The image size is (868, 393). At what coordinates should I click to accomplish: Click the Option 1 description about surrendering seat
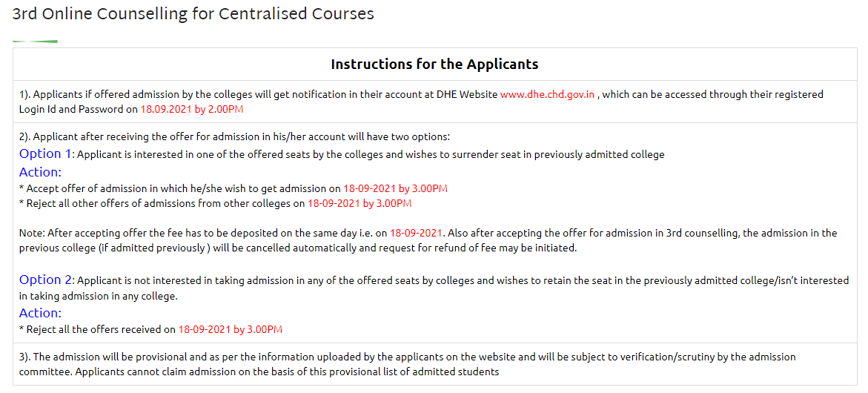point(371,156)
